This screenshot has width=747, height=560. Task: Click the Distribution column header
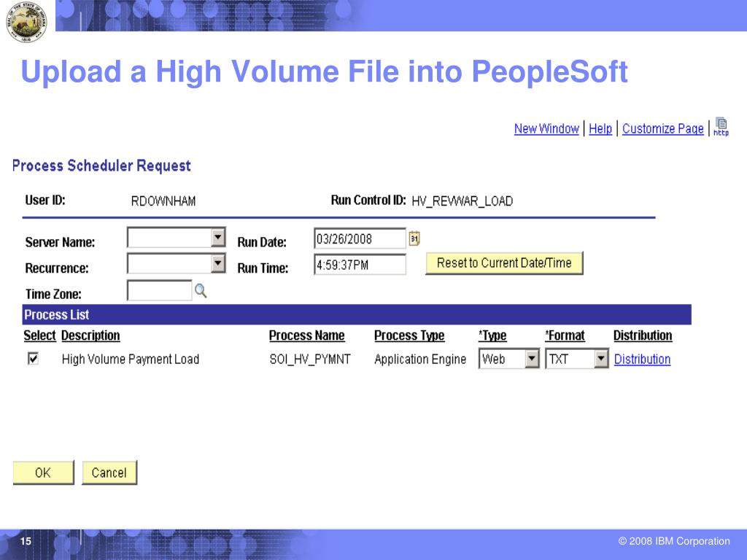[643, 335]
